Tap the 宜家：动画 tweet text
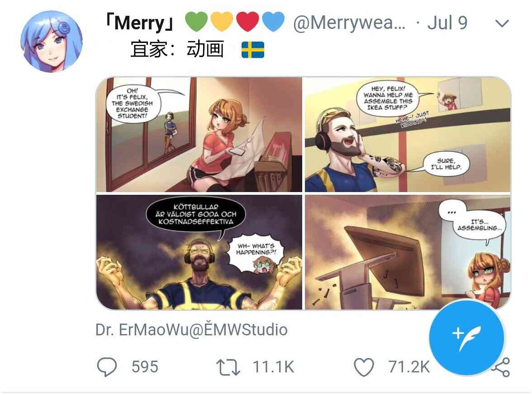This screenshot has height=395, width=532. point(177,50)
